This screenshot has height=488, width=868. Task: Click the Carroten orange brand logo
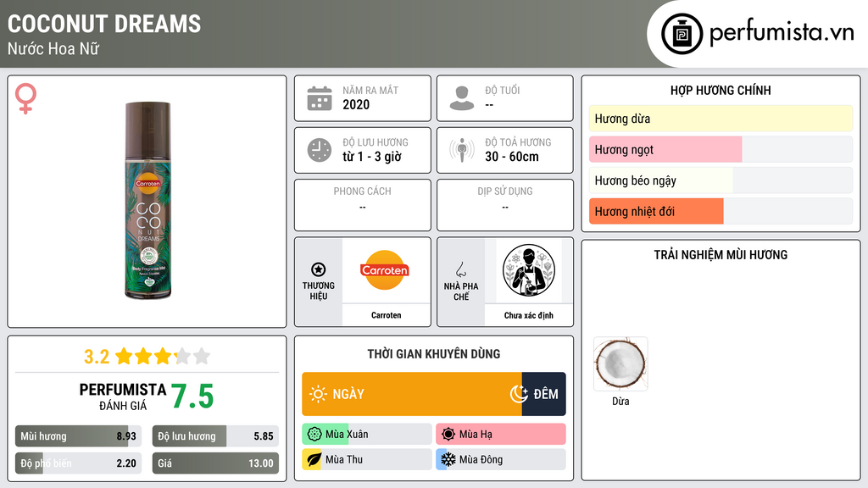pos(386,270)
